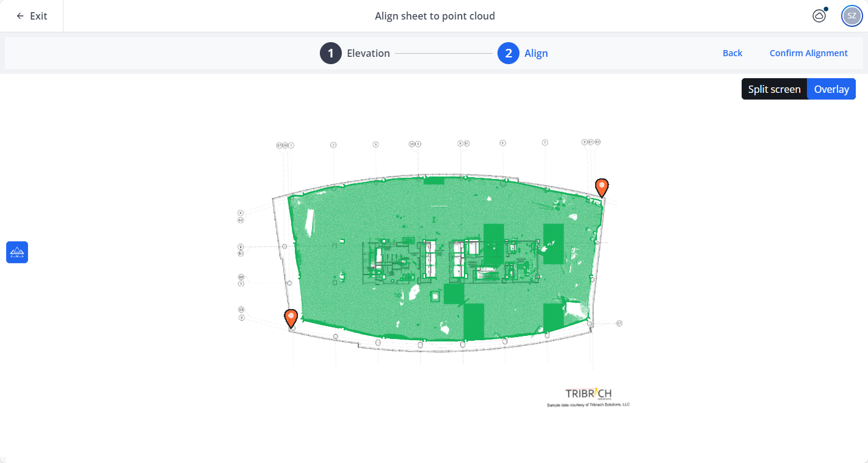This screenshot has width=868, height=463.
Task: Click the left arrow Exit icon
Action: click(20, 16)
